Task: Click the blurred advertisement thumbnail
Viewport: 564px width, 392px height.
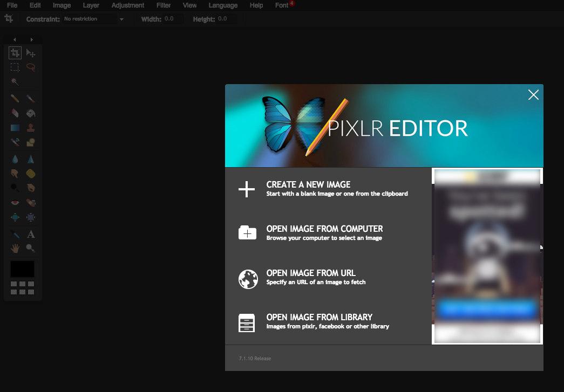Action: [487, 256]
